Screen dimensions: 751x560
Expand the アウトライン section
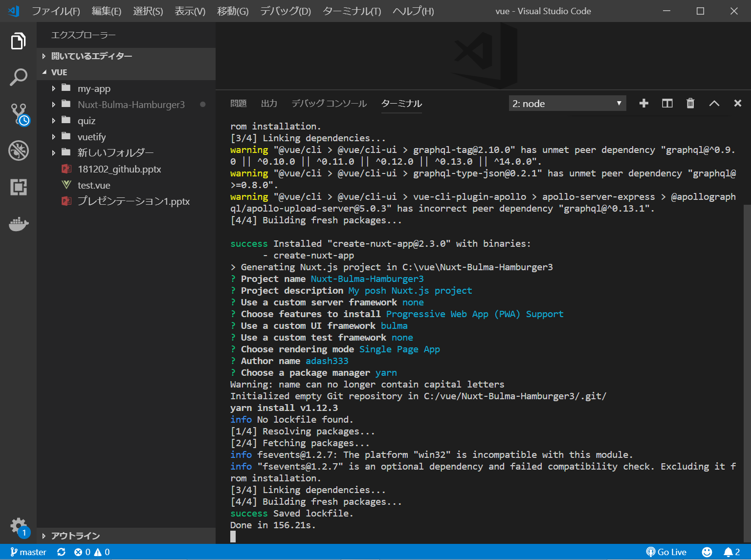click(x=75, y=536)
